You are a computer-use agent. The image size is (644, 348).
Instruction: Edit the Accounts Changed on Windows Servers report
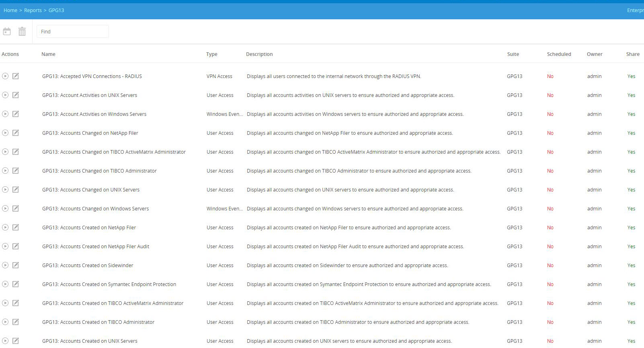tap(16, 208)
